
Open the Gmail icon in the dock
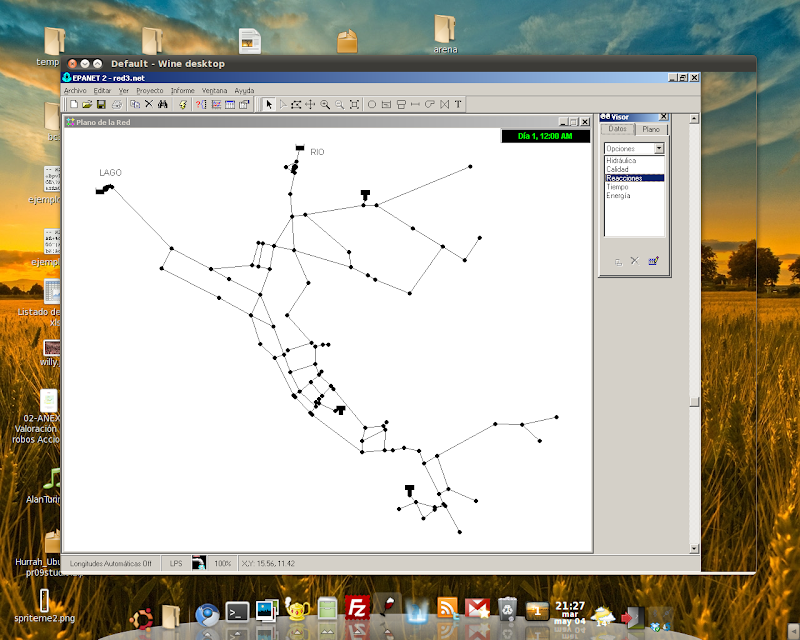pos(478,609)
